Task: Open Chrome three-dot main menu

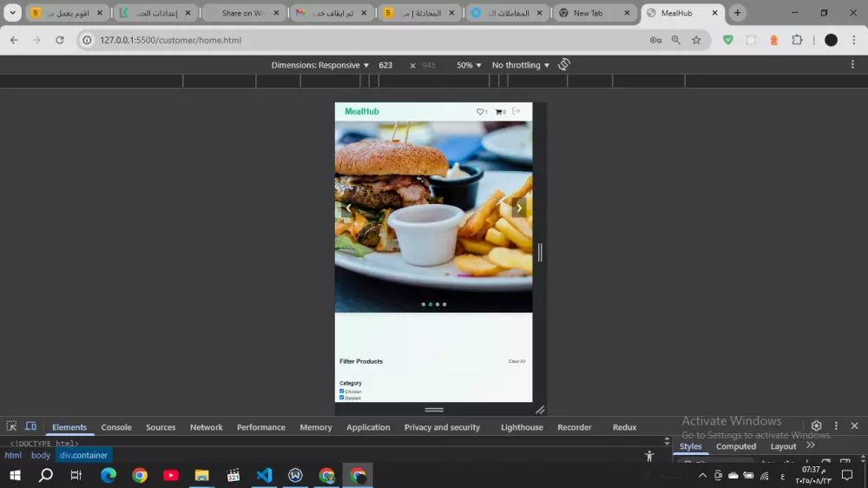Action: [853, 40]
